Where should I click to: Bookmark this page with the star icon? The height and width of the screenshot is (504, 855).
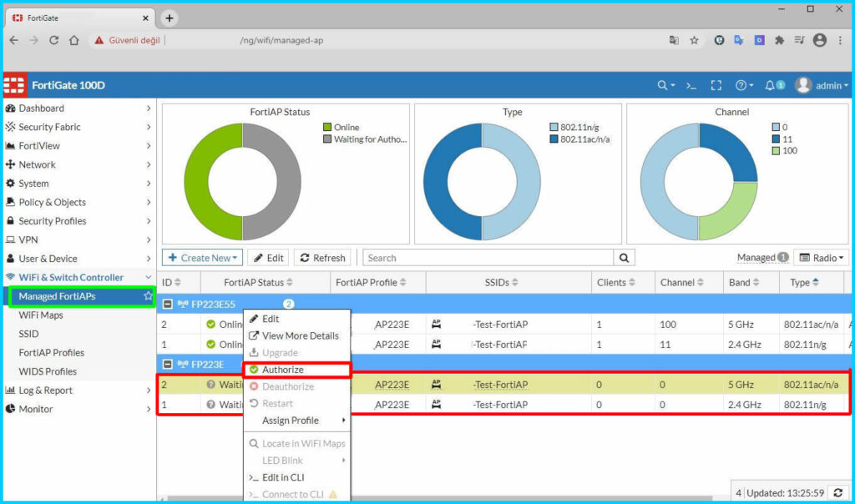[x=694, y=40]
